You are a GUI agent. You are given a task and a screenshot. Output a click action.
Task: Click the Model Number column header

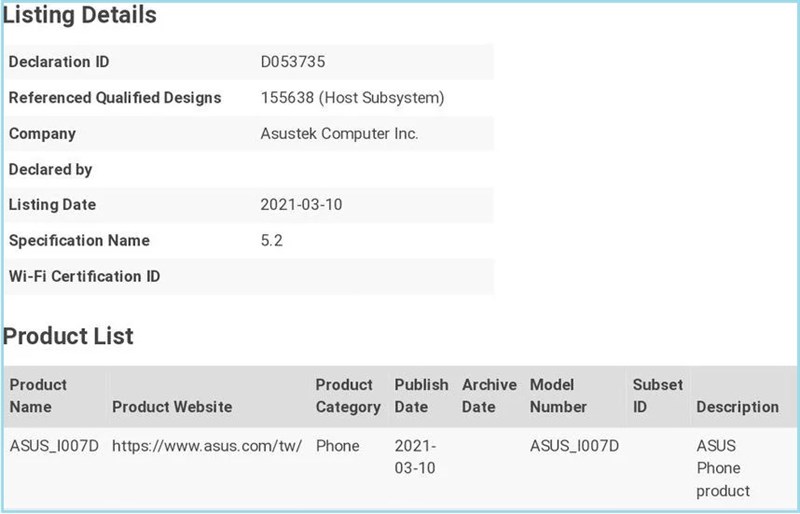558,396
